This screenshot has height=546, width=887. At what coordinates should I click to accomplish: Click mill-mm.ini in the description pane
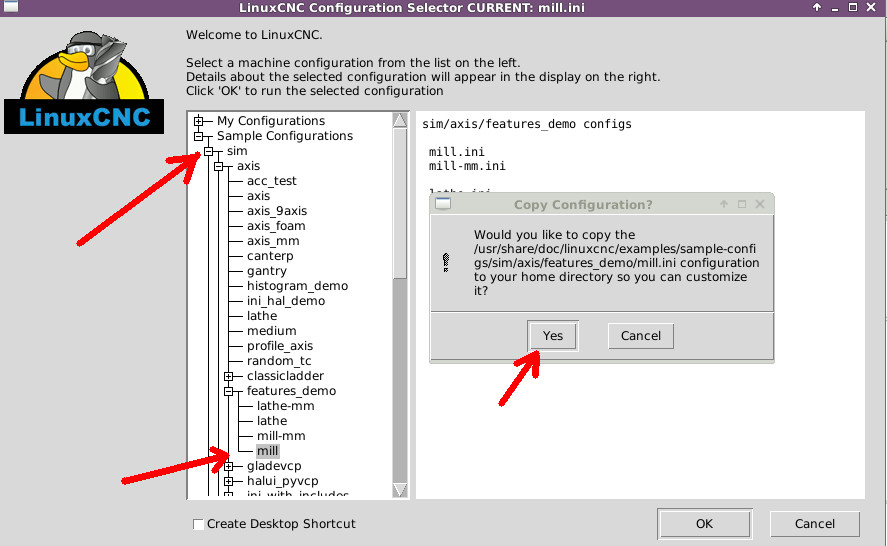[467, 166]
